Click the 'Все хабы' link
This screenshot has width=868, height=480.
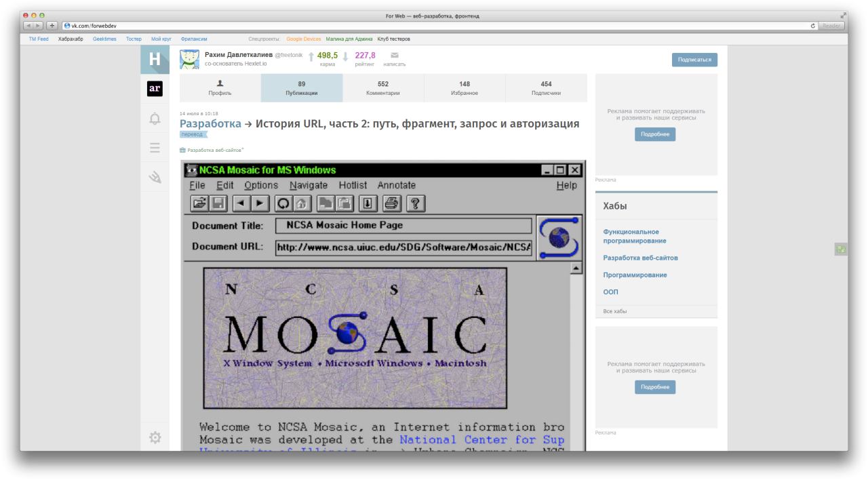[615, 311]
